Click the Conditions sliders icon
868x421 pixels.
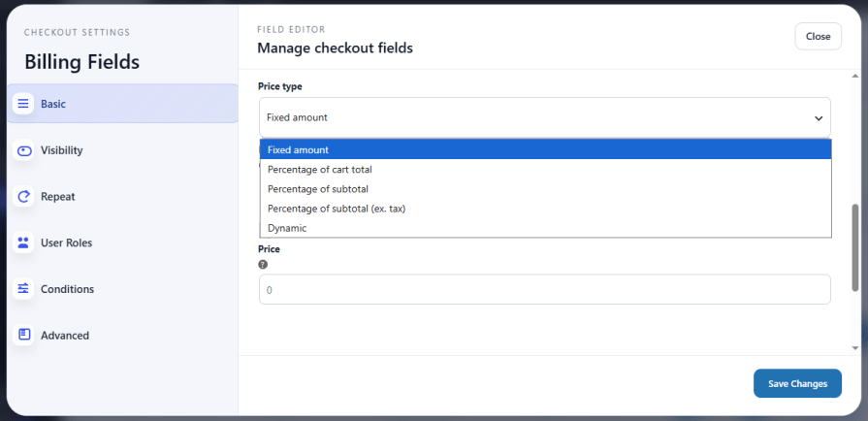tap(23, 289)
